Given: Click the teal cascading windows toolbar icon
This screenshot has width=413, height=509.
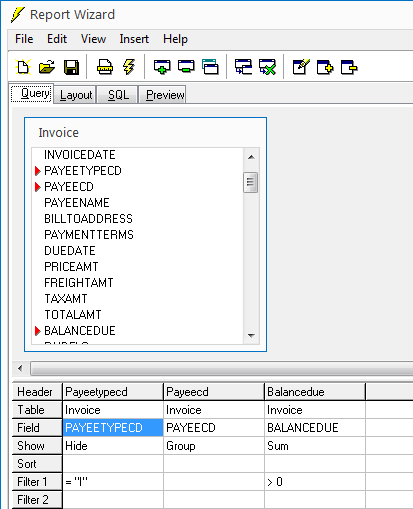Looking at the screenshot, I should pyautogui.click(x=210, y=67).
